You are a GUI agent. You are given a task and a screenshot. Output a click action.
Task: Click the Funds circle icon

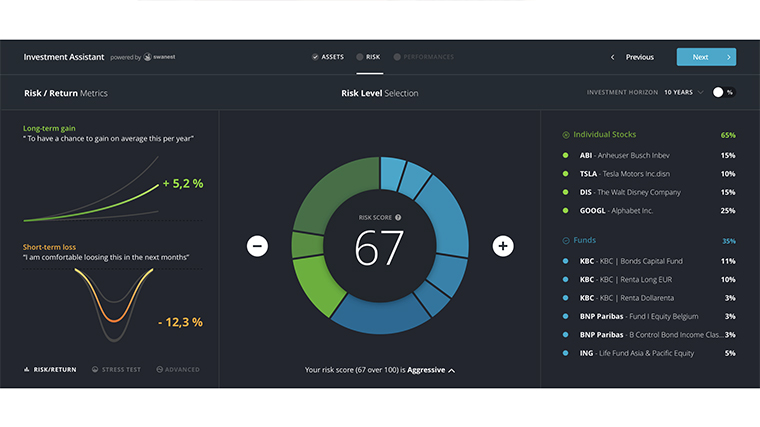click(x=566, y=240)
